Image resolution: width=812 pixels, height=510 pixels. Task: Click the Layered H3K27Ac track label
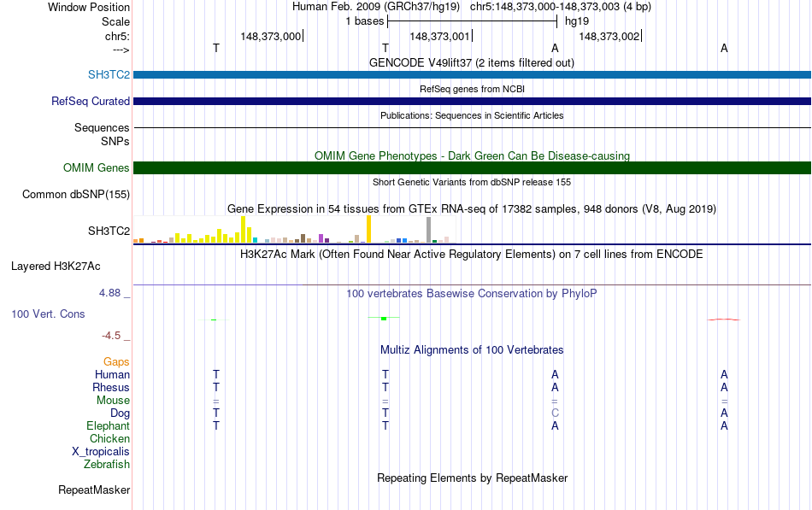pyautogui.click(x=56, y=267)
